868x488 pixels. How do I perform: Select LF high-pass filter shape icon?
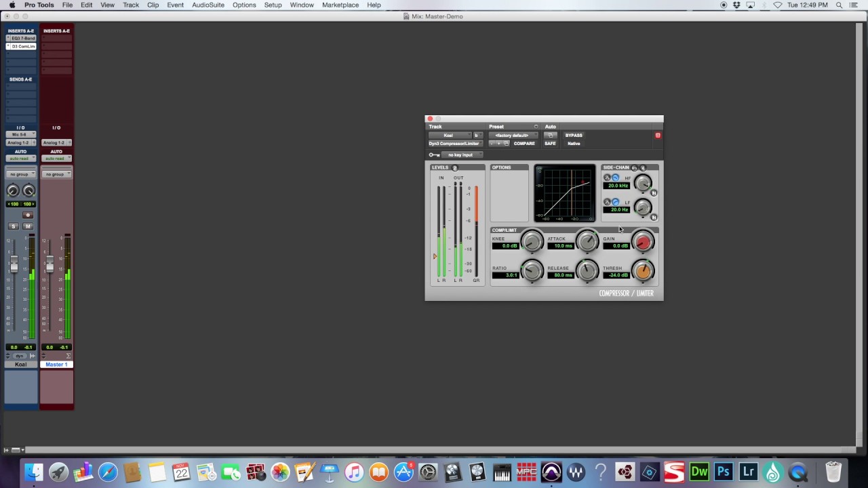[616, 202]
